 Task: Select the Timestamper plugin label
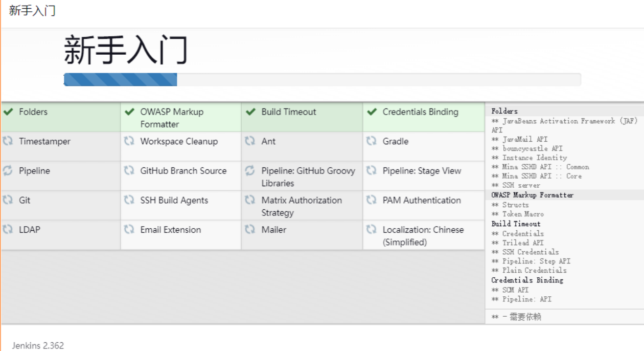pyautogui.click(x=45, y=141)
